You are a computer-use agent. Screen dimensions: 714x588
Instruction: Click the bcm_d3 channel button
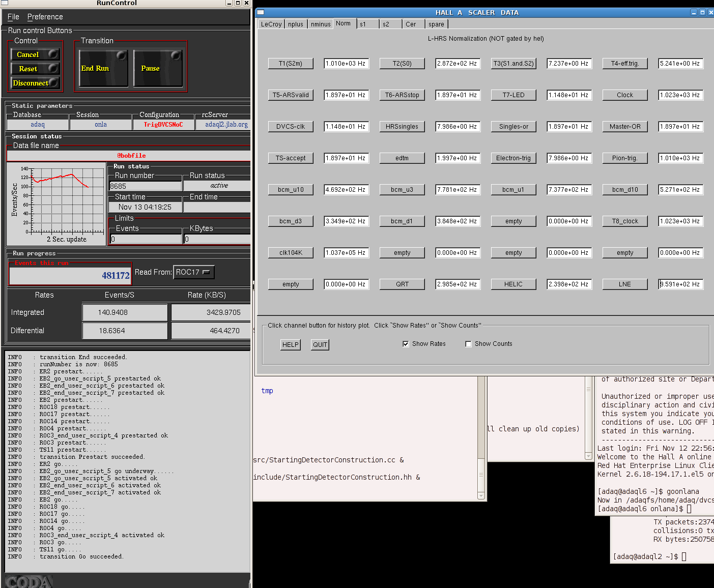pos(291,221)
